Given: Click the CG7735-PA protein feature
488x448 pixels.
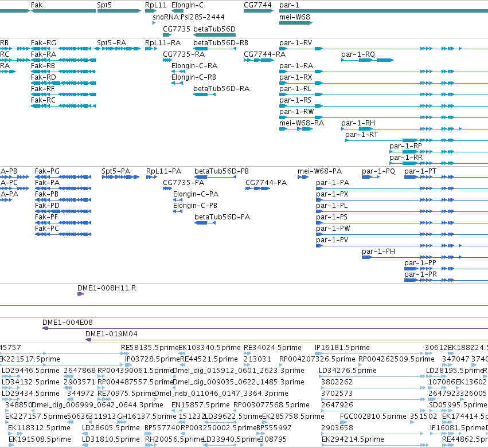Looking at the screenshot, I should pos(167,188).
